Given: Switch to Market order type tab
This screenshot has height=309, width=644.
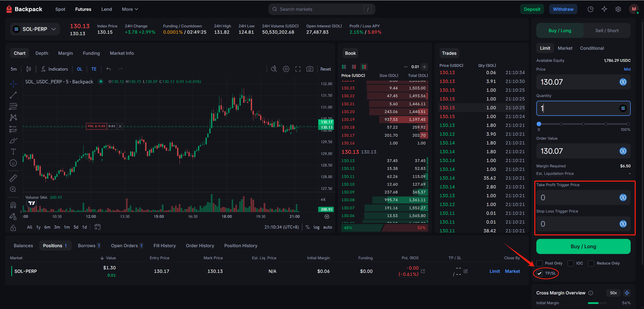Looking at the screenshot, I should point(565,48).
